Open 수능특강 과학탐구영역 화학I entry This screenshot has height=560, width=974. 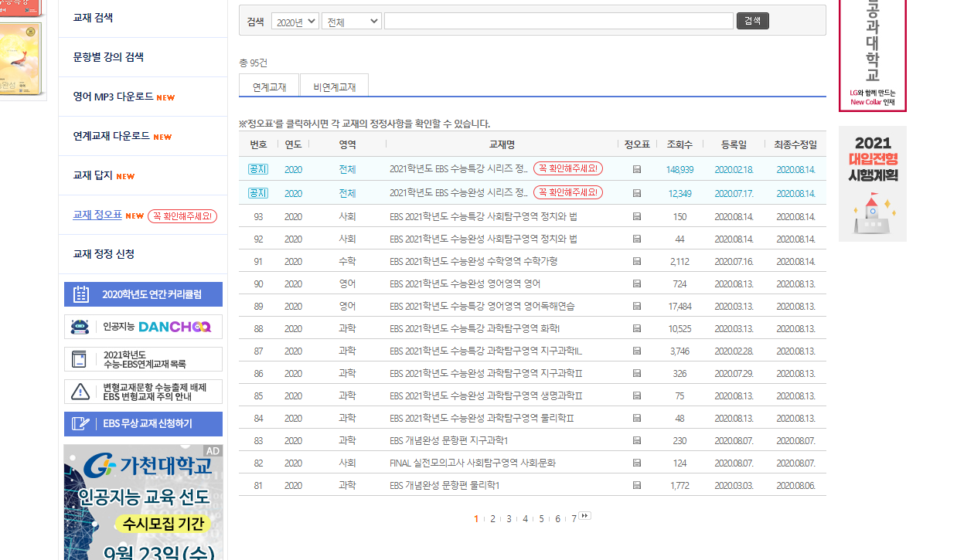pos(475,328)
